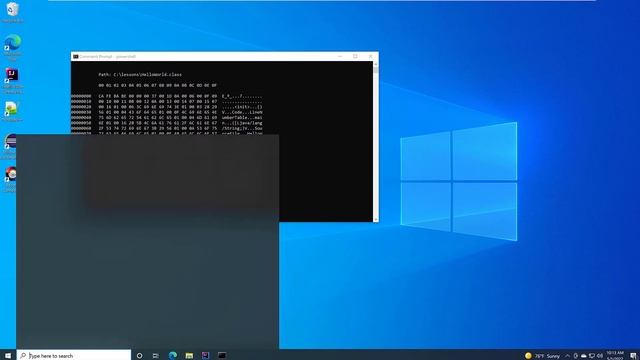Click hex row starting with 00000000

167,96
